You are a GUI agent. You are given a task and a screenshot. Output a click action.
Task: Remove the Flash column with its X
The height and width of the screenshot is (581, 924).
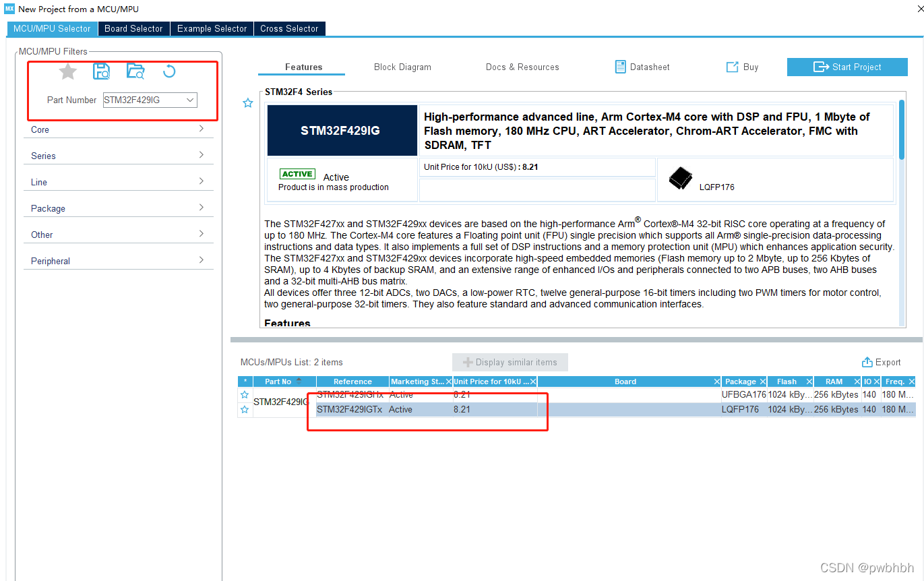(809, 381)
